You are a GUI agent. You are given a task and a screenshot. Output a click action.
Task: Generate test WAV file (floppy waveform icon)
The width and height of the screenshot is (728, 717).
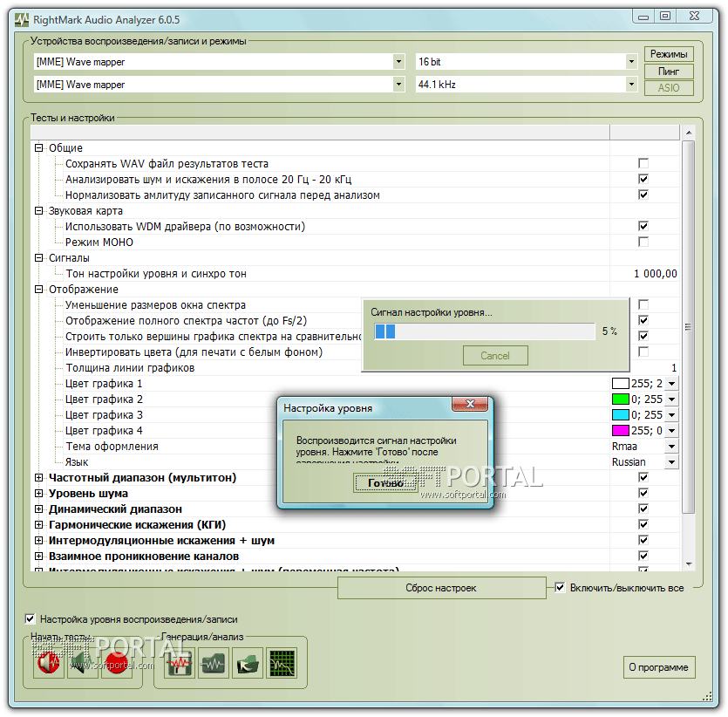click(x=180, y=663)
